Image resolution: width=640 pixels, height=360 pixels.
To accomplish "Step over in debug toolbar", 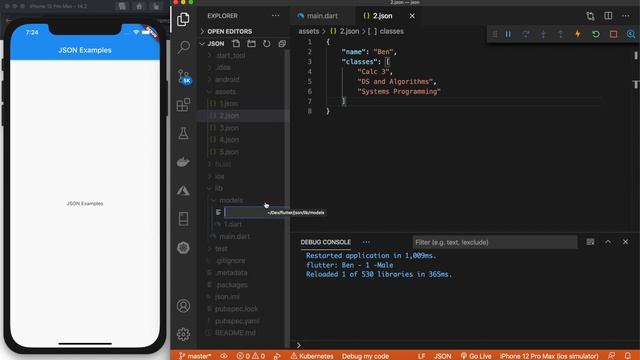I will 526,34.
